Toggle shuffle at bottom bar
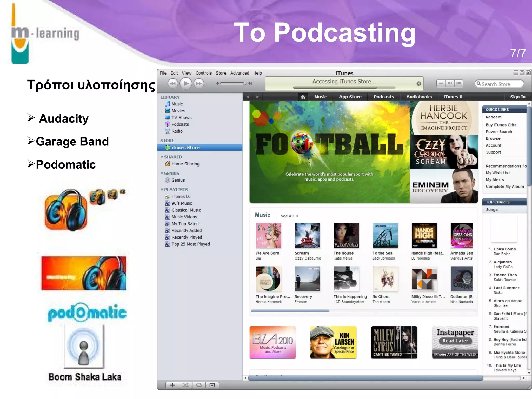 click(185, 385)
